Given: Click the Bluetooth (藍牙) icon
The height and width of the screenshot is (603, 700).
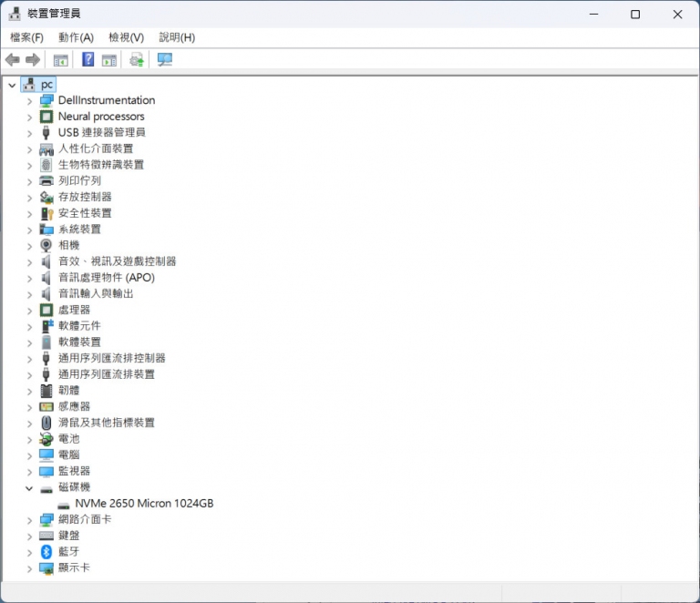Looking at the screenshot, I should (x=46, y=552).
